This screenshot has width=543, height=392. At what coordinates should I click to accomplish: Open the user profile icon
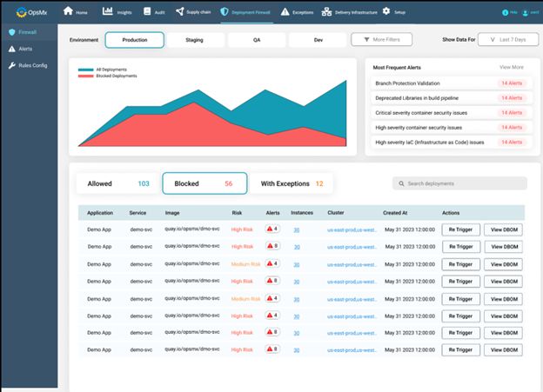(525, 13)
